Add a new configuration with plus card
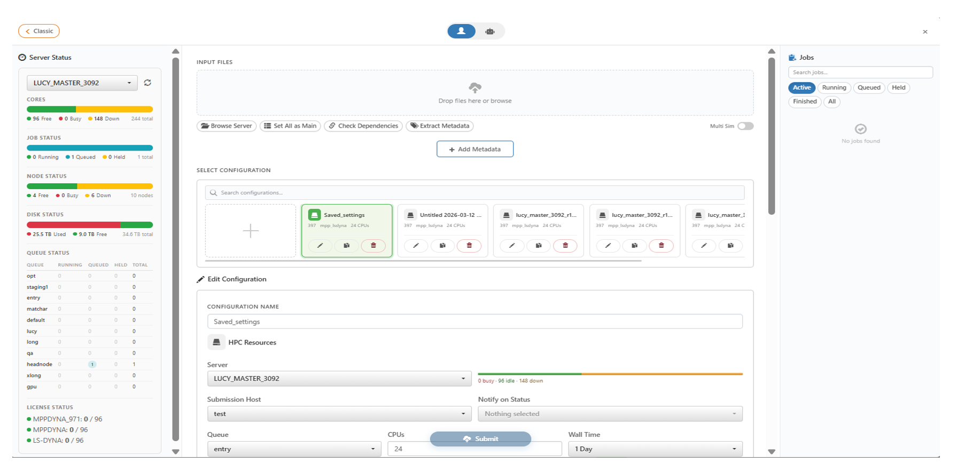The width and height of the screenshot is (980, 471). pos(251,231)
